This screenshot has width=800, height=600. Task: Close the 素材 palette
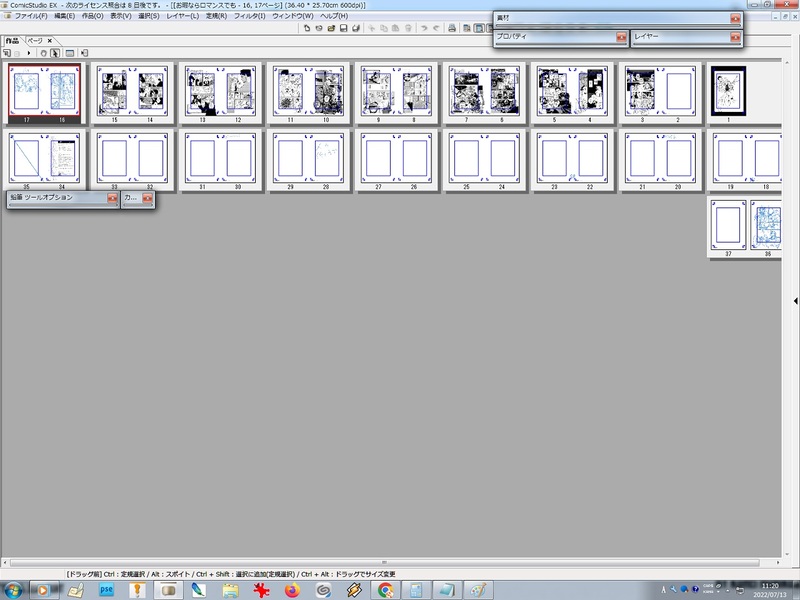click(x=735, y=18)
